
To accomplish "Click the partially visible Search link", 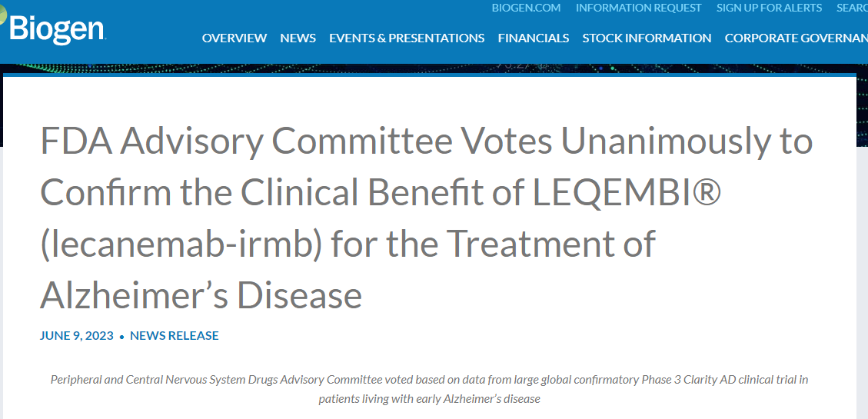I will pyautogui.click(x=852, y=8).
